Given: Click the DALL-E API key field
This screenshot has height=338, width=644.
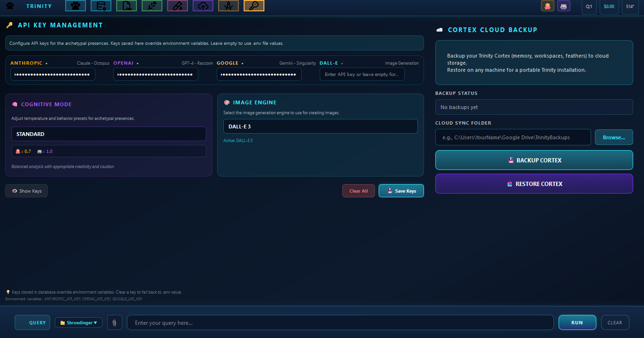Looking at the screenshot, I should (362, 74).
